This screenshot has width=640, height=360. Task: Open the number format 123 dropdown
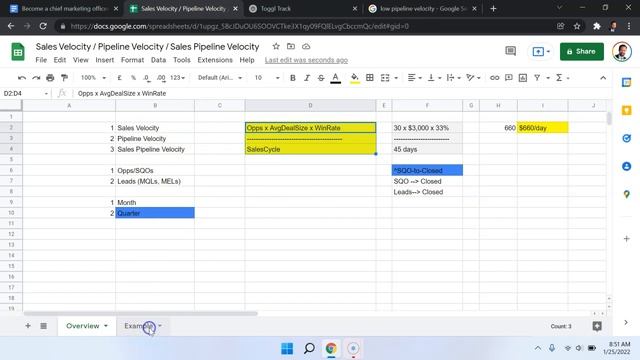(x=178, y=78)
